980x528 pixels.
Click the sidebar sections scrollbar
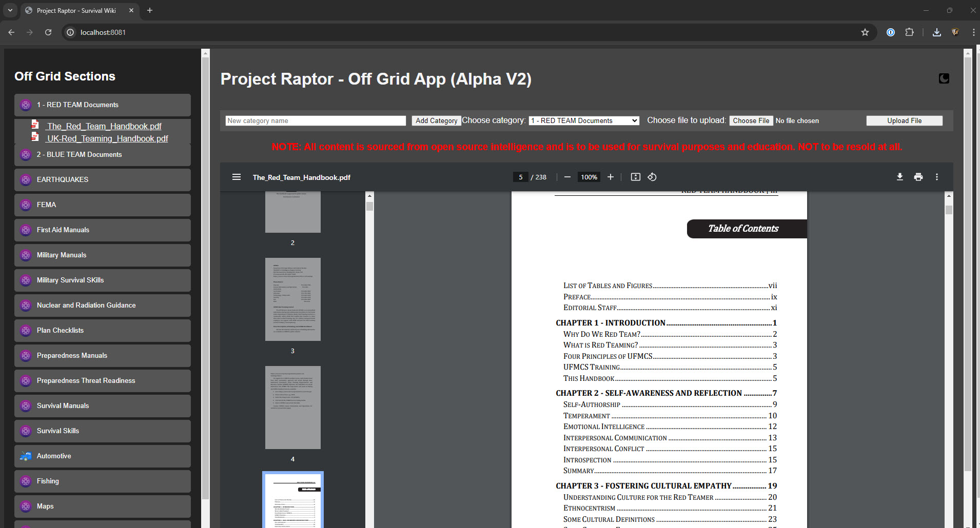tap(205, 278)
